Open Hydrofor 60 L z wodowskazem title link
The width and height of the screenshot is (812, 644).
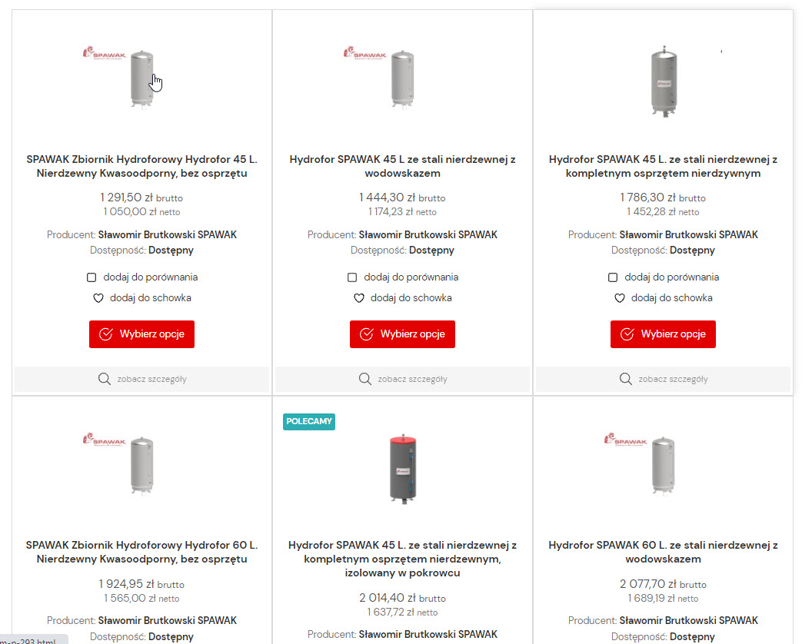click(x=663, y=552)
